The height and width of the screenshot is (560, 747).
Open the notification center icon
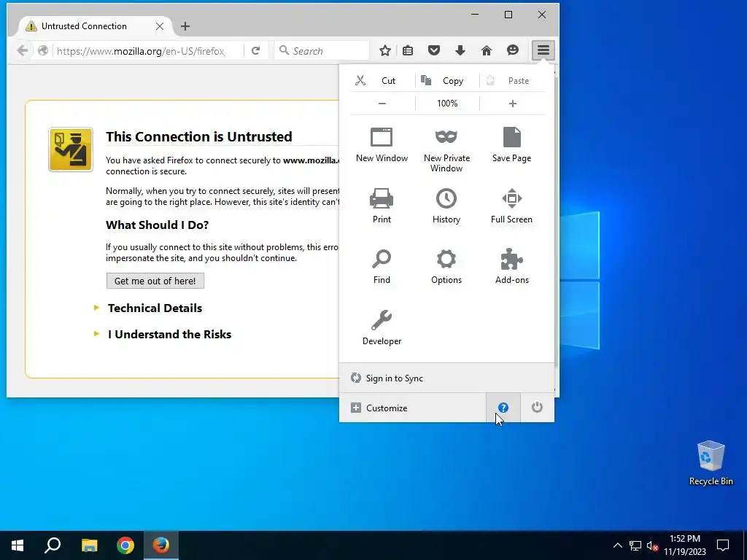723,545
